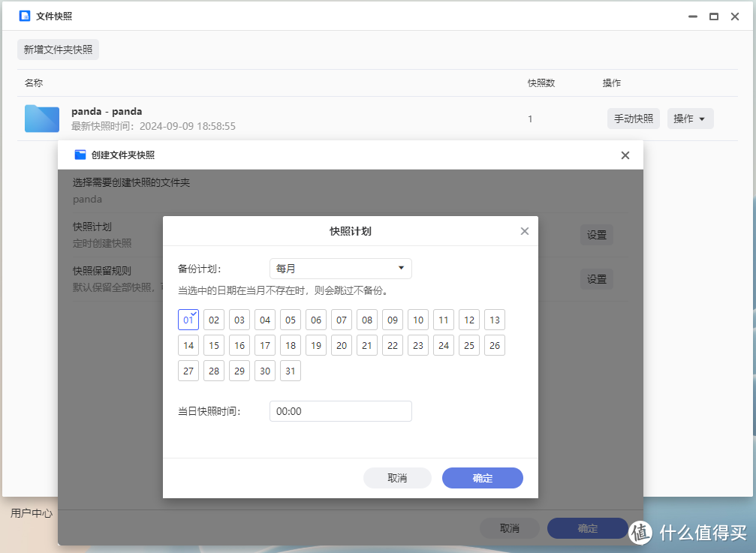Close the 快照计划 dialog
Screen dimensions: 756x553
pyautogui.click(x=524, y=231)
